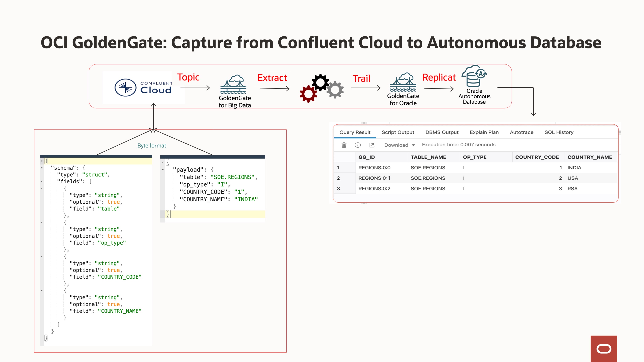Image resolution: width=644 pixels, height=362 pixels.
Task: Open results in new window via arrow icon
Action: pos(372,145)
